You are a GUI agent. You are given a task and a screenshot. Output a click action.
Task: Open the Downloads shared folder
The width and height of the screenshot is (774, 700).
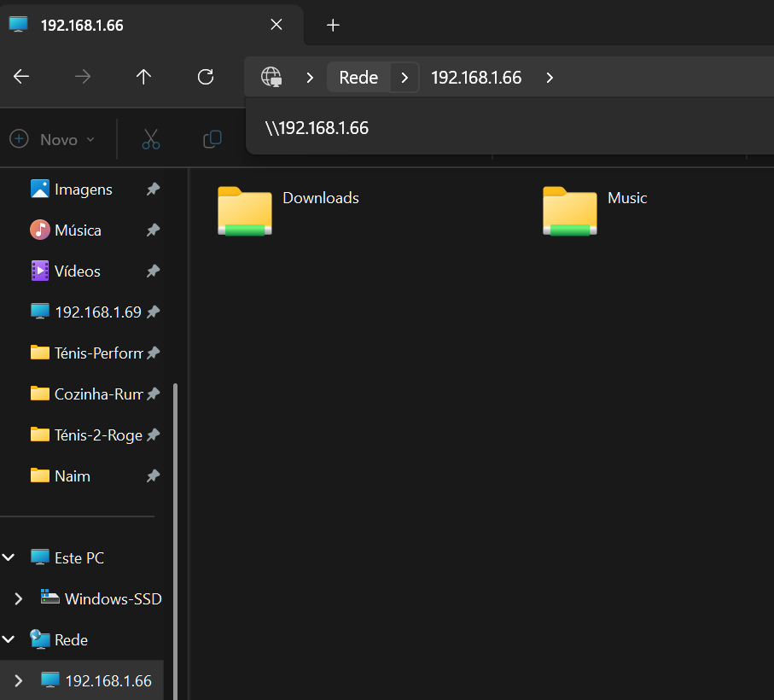(245, 210)
